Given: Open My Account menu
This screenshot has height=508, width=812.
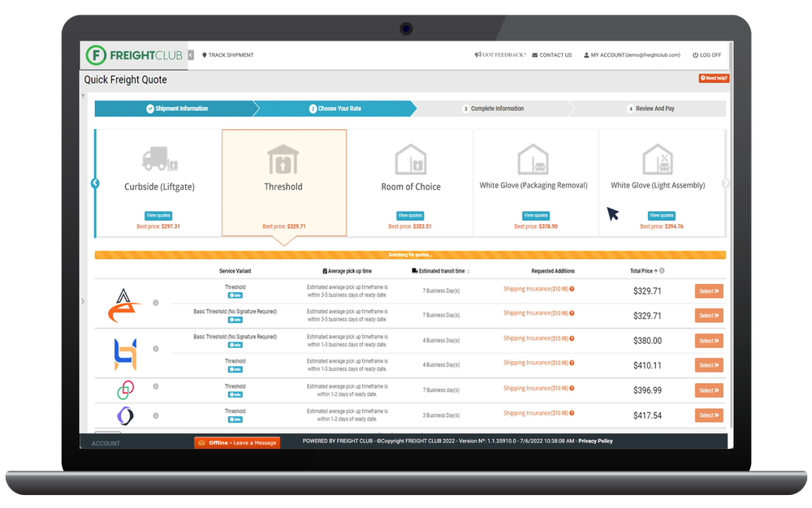Looking at the screenshot, I should [632, 55].
